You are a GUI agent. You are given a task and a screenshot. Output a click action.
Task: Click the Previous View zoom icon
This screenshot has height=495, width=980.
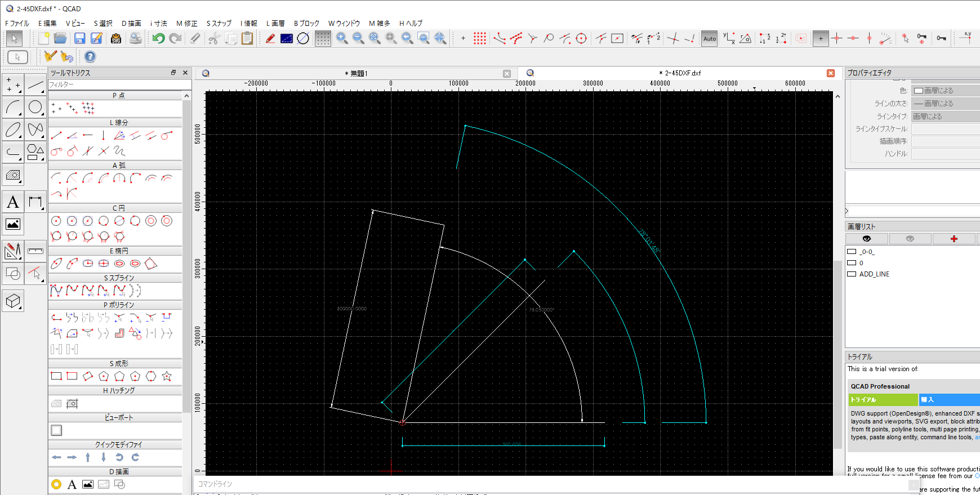[407, 38]
